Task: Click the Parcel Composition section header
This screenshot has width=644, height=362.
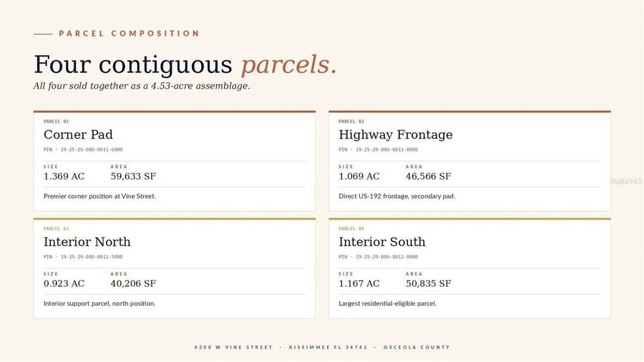Action: point(129,33)
